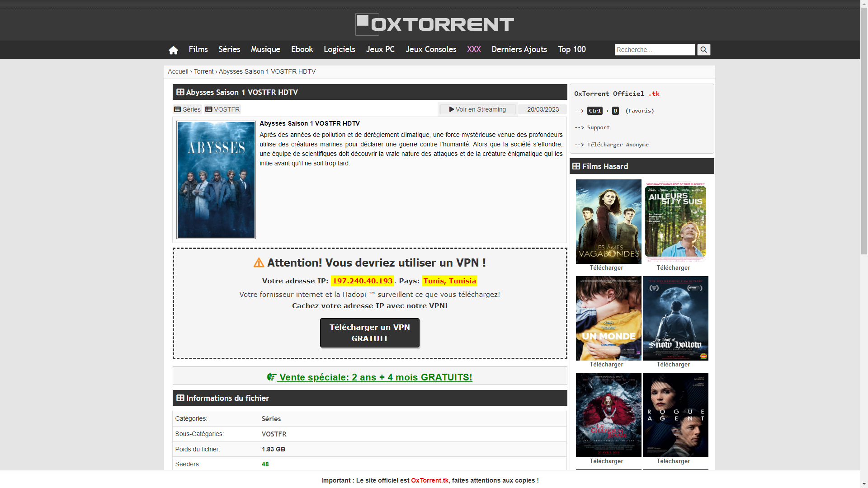
Task: Open the Logiciels section
Action: pyautogui.click(x=340, y=49)
